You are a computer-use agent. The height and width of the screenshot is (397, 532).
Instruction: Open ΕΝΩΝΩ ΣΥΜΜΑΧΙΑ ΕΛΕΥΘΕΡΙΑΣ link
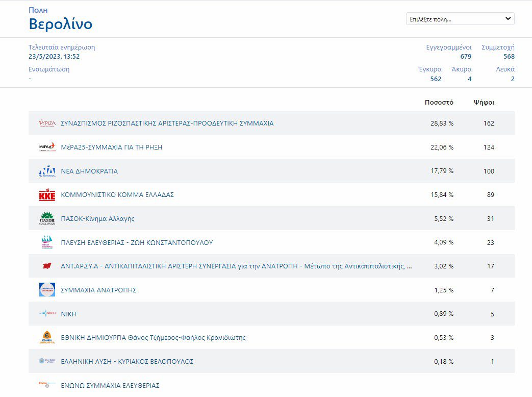click(x=110, y=385)
